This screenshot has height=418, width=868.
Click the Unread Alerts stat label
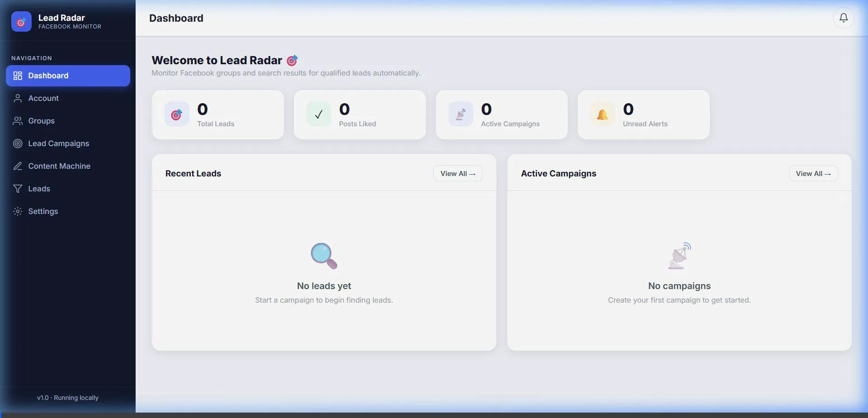point(645,124)
